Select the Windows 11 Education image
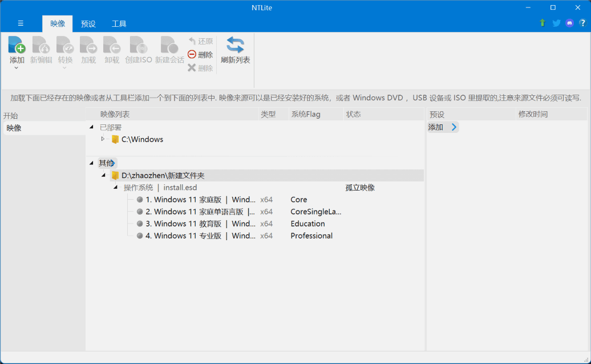Image resolution: width=591 pixels, height=364 pixels. [x=200, y=224]
